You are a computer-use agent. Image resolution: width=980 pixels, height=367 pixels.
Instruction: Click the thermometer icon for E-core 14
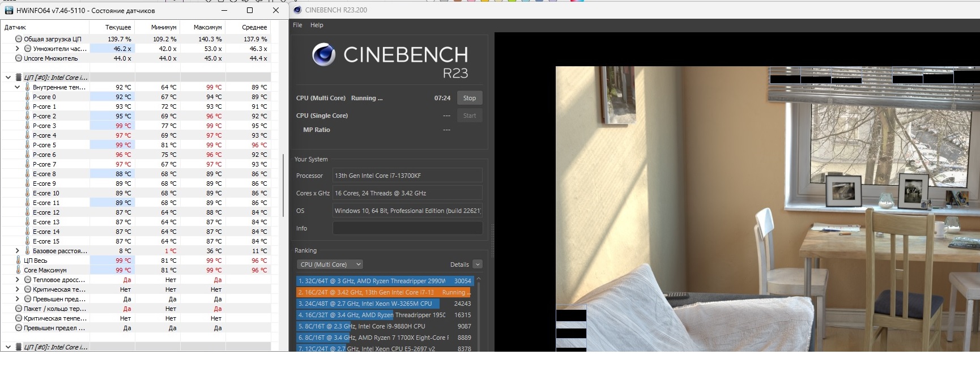[x=27, y=232]
